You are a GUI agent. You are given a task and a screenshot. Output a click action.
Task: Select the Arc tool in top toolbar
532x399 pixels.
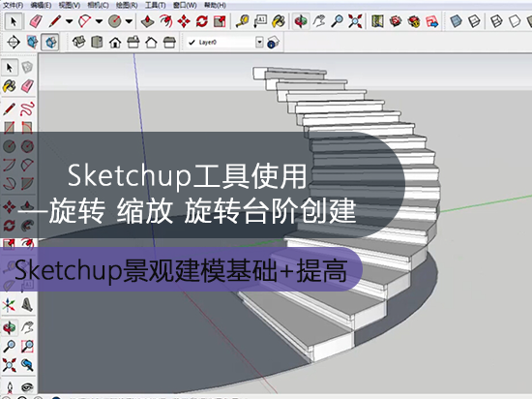tap(84, 21)
